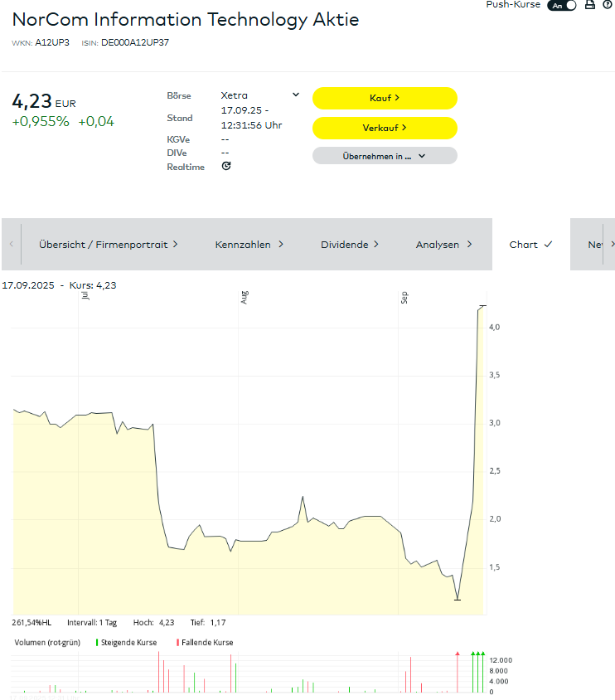Image resolution: width=615 pixels, height=700 pixels.
Task: Open the help question mark icon
Action: point(607,4)
